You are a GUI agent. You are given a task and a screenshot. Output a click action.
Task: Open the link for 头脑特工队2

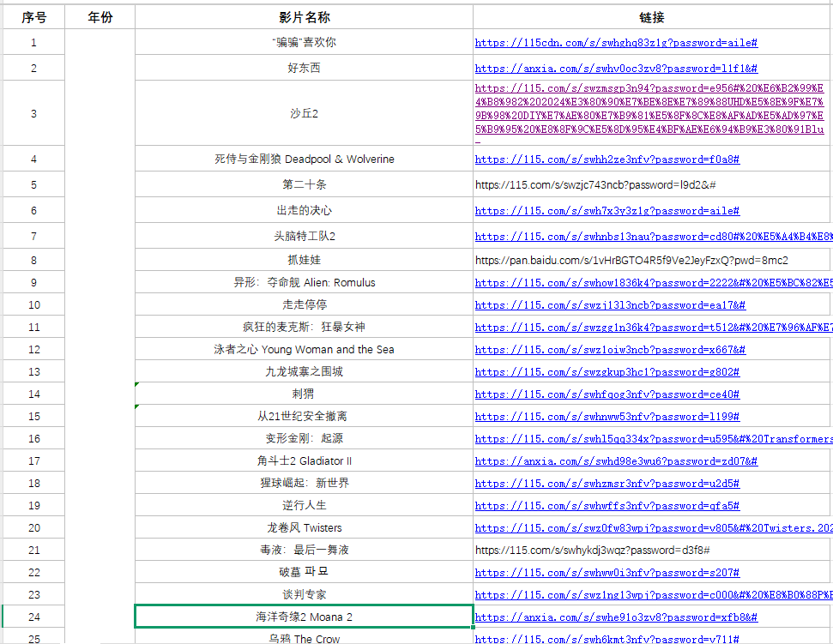click(654, 237)
